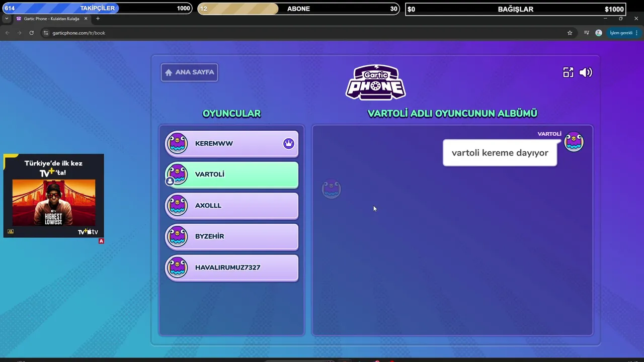Select player KEREMWW
Screen dimensions: 644x362
pyautogui.click(x=232, y=144)
